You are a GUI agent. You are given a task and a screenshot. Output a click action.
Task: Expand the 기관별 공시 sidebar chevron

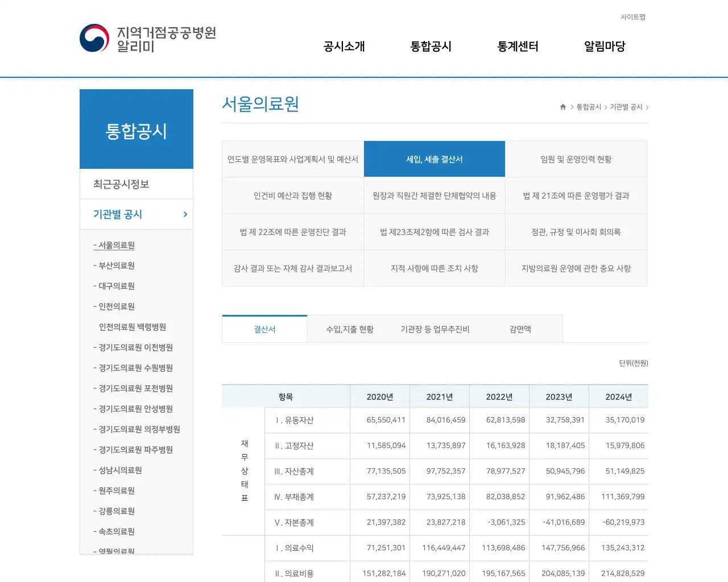pyautogui.click(x=184, y=214)
